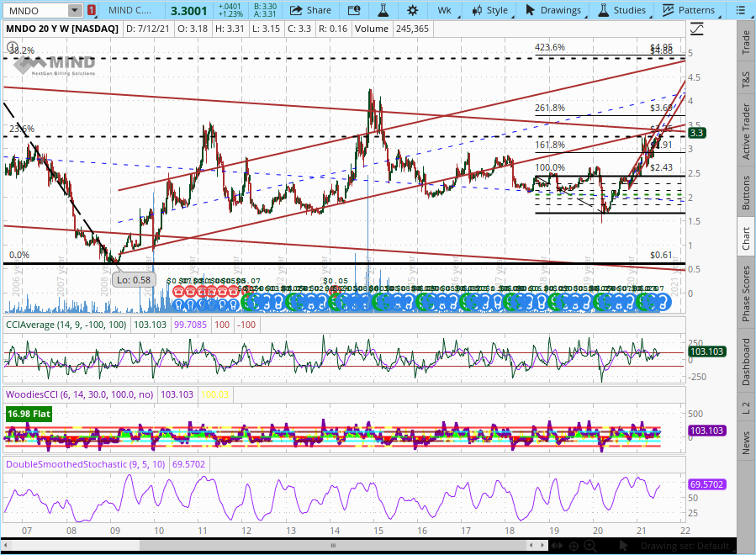
Task: Open chart settings gear icon
Action: point(412,10)
